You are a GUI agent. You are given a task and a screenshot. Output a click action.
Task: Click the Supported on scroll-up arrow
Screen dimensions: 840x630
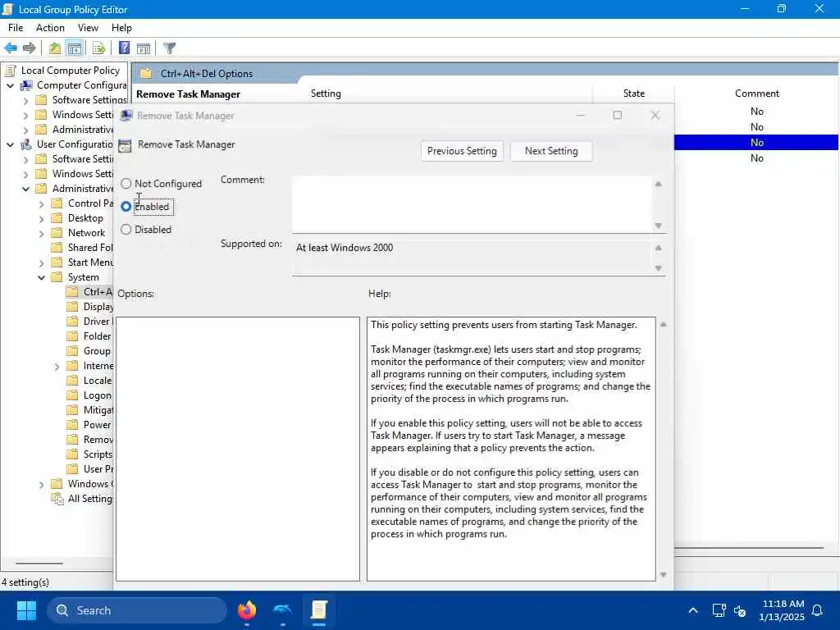point(659,248)
